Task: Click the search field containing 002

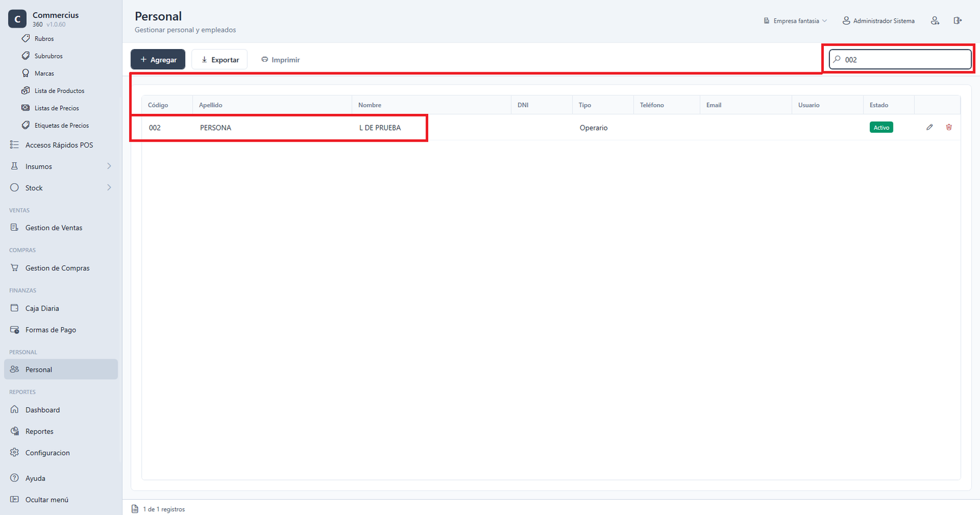Action: coord(900,59)
